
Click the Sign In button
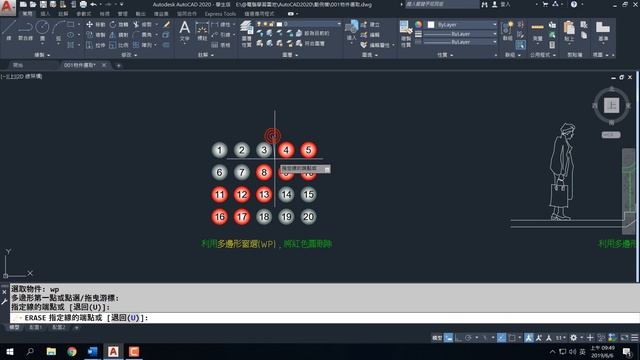(502, 4)
